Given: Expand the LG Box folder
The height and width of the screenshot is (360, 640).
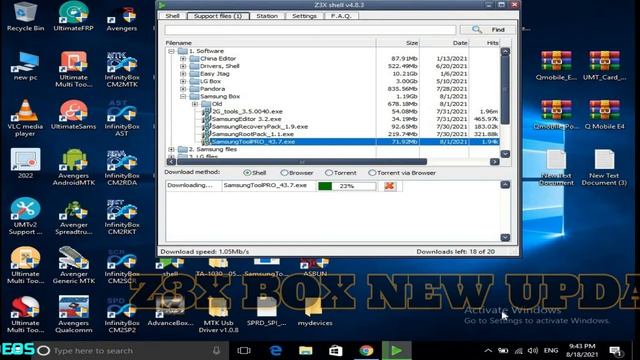Looking at the screenshot, I should click(x=183, y=81).
